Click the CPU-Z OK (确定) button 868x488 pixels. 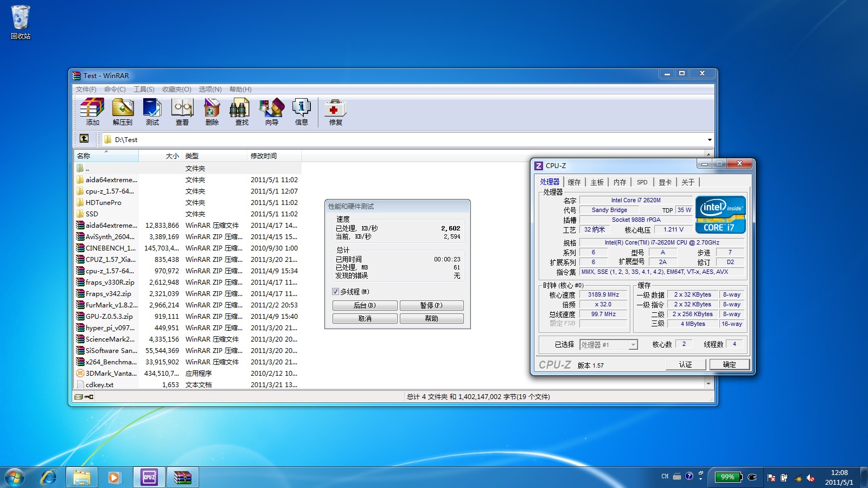click(x=729, y=364)
